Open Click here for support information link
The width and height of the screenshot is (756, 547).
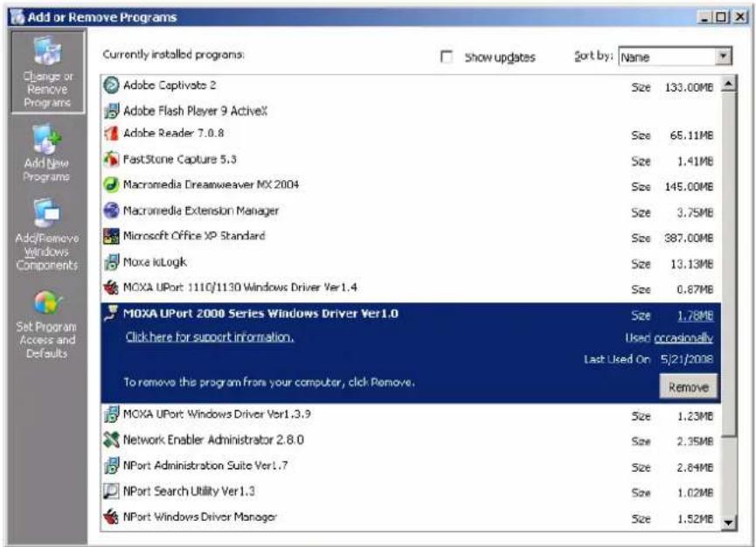210,337
